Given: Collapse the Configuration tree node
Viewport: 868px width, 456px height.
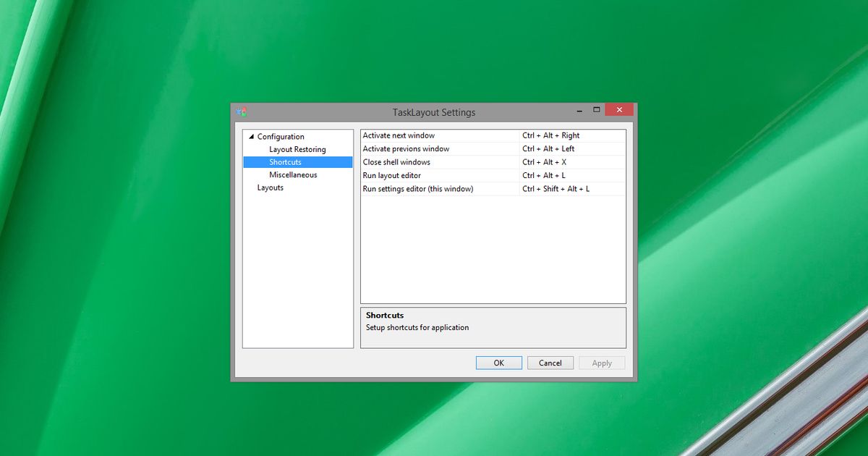Looking at the screenshot, I should tap(250, 136).
